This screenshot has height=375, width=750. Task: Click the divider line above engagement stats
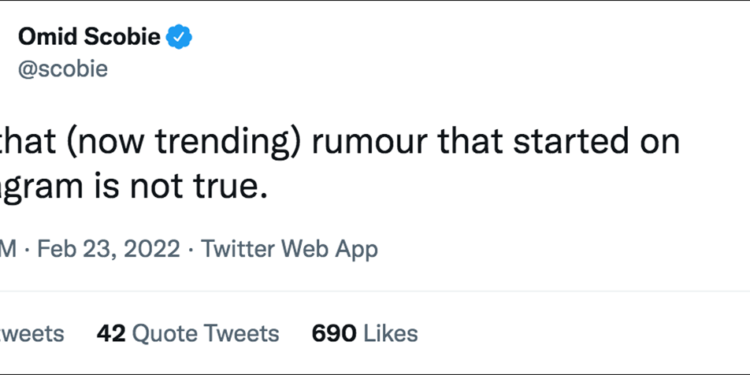click(375, 291)
